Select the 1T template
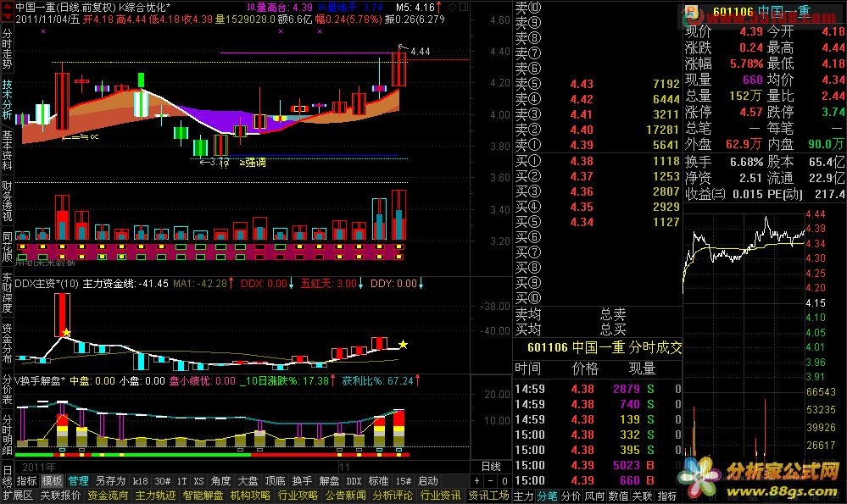Image resolution: width=847 pixels, height=504 pixels. tap(182, 481)
